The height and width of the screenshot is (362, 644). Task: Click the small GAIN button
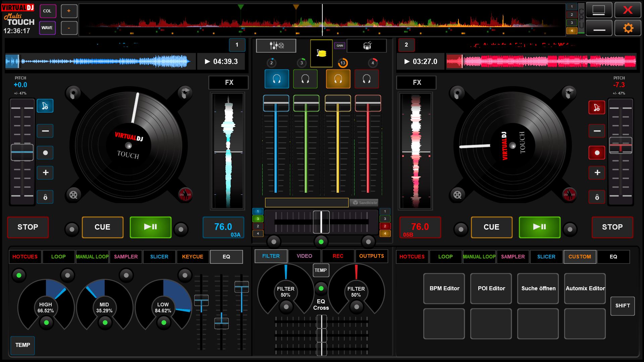click(340, 46)
